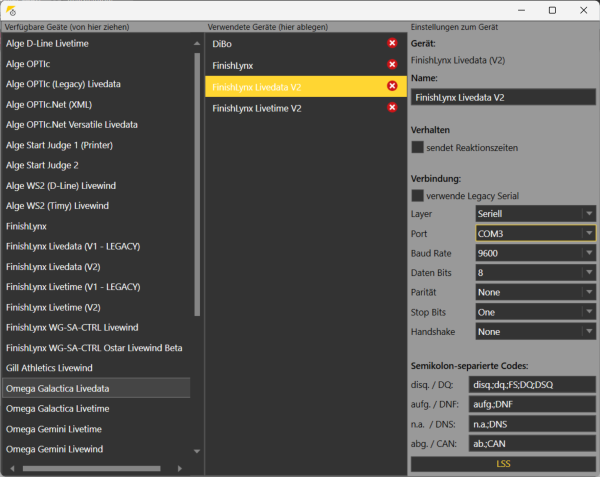Toggle 'verwende Legacy Serial' checkbox
The width and height of the screenshot is (600, 477).
[x=417, y=195]
